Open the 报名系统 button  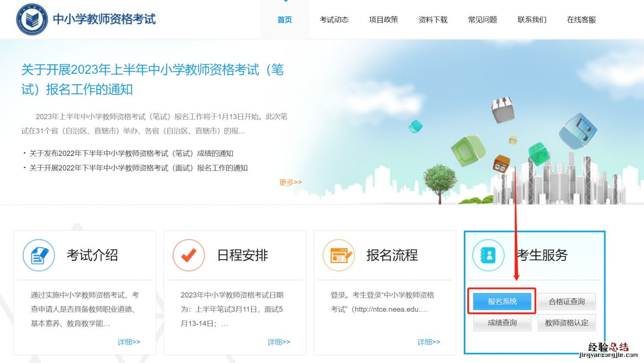pos(502,301)
